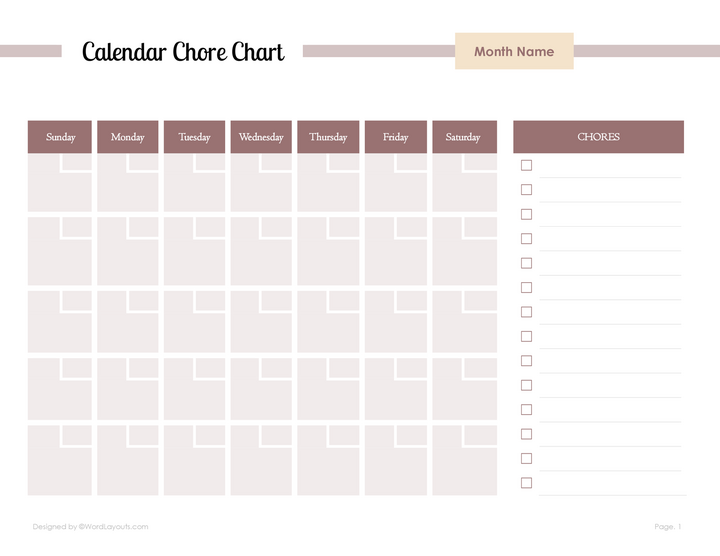Check the seventh chore checkbox
Image resolution: width=720 pixels, height=556 pixels.
(526, 312)
